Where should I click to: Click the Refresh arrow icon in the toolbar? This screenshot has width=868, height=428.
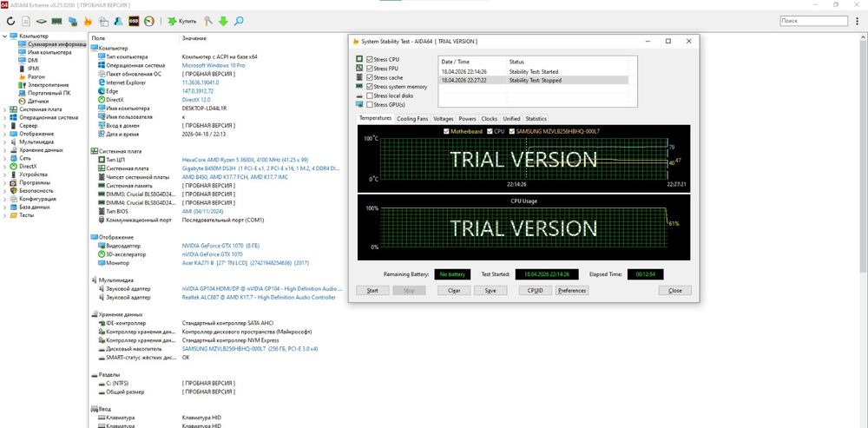pyautogui.click(x=11, y=21)
